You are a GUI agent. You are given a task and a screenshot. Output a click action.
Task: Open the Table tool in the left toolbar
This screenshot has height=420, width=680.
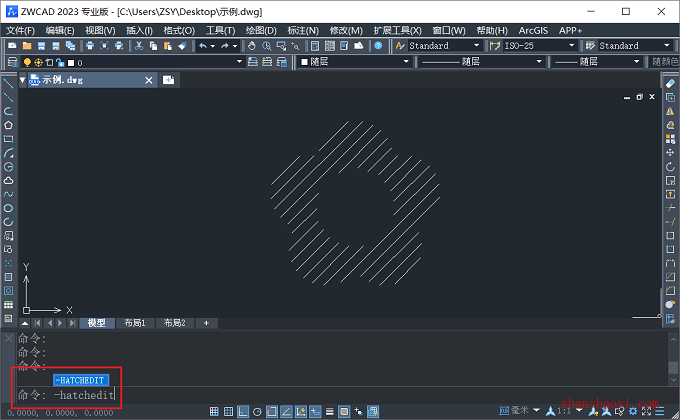pyautogui.click(x=8, y=305)
